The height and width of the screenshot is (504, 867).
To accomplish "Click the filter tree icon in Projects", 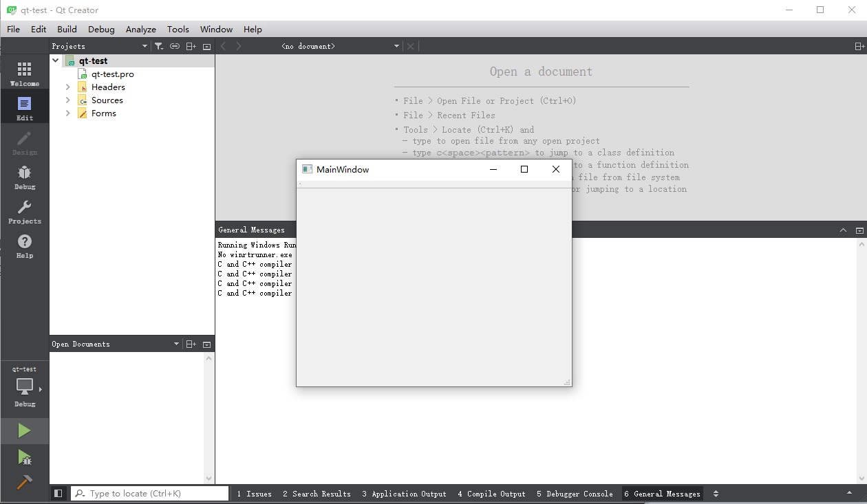I will [159, 46].
